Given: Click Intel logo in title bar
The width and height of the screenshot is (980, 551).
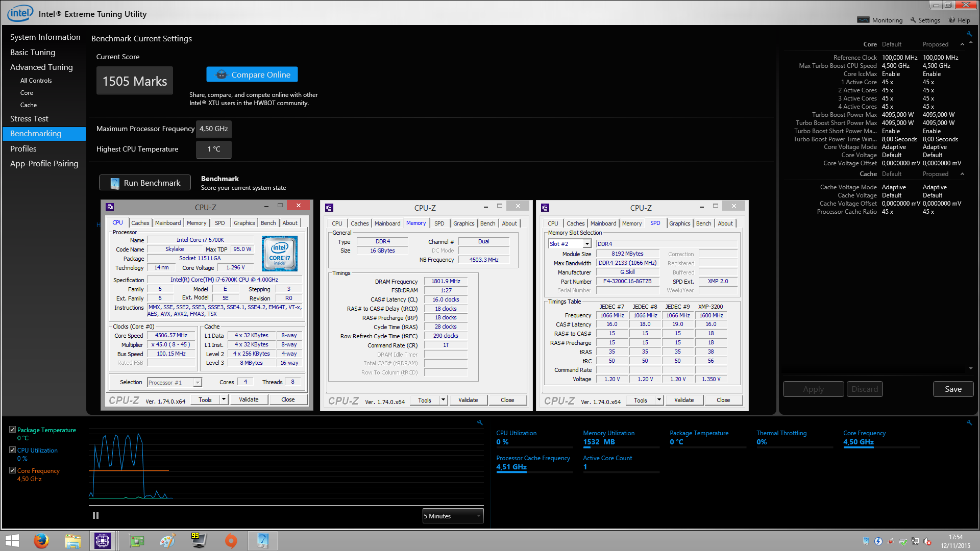Looking at the screenshot, I should click(20, 13).
